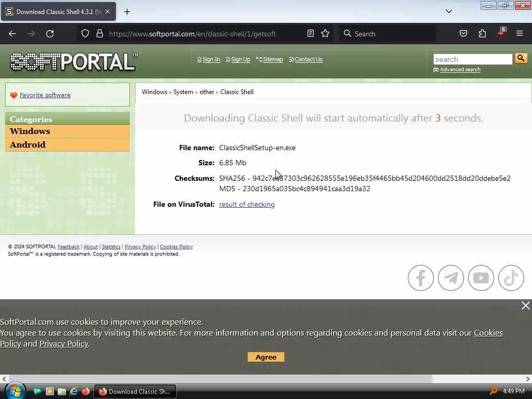Image resolution: width=532 pixels, height=399 pixels.
Task: Open the VirusTotal result of checking link
Action: click(x=247, y=205)
